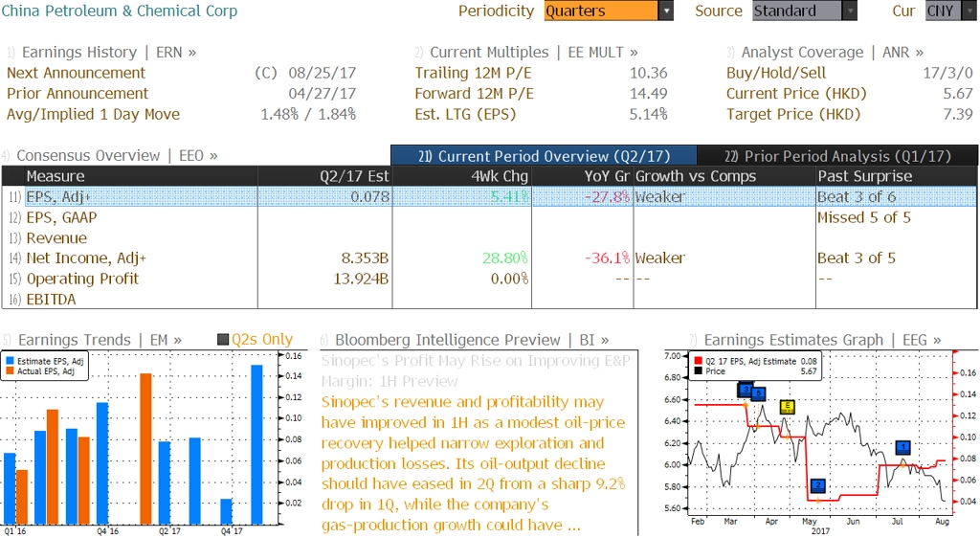Click the red EPS estimate legend swatch

[x=698, y=361]
